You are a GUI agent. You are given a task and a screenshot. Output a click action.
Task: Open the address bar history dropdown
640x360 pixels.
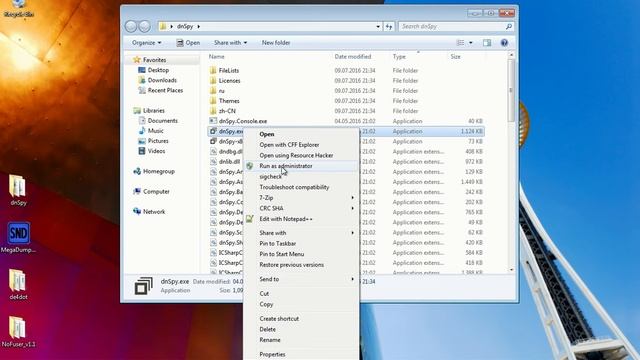point(378,27)
